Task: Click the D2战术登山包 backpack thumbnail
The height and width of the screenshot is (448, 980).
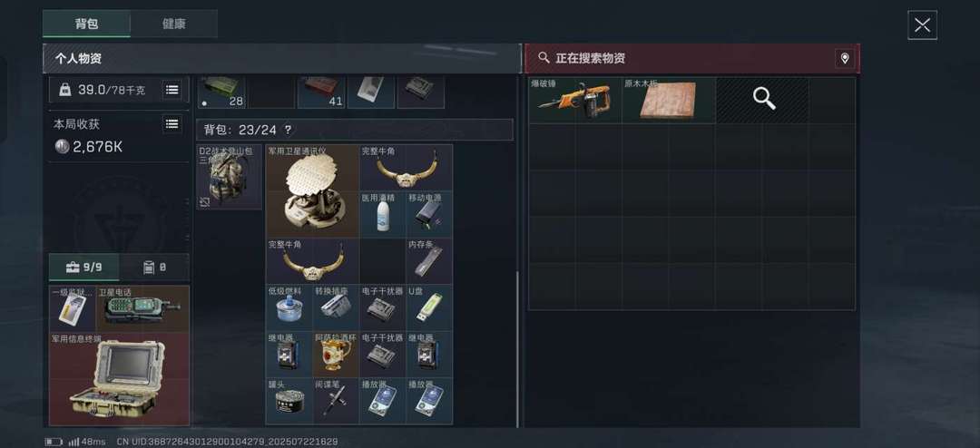Action: [229, 178]
